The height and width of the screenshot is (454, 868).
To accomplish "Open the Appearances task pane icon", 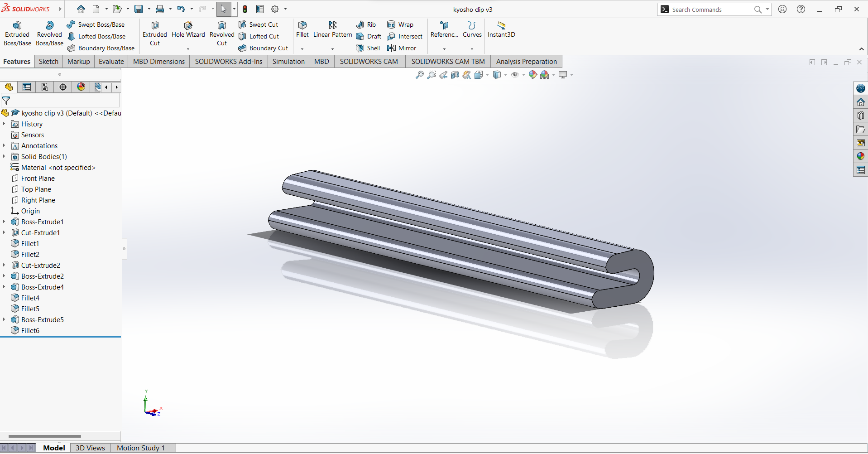I will pyautogui.click(x=860, y=156).
